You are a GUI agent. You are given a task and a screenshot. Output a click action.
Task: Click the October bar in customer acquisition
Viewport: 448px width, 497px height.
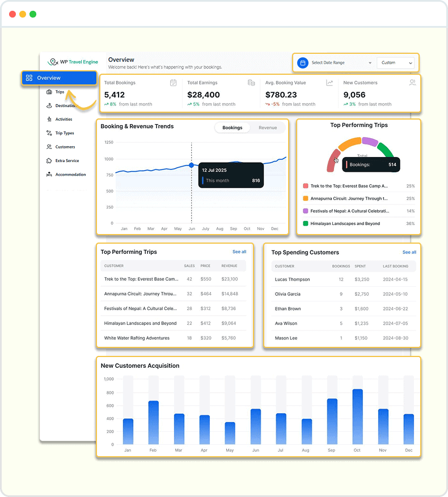point(358,417)
